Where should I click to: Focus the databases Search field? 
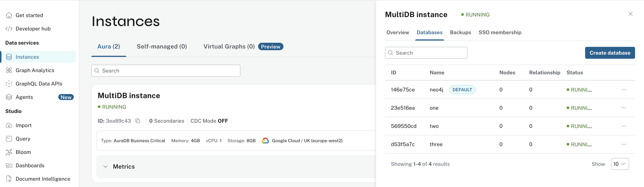(426, 53)
